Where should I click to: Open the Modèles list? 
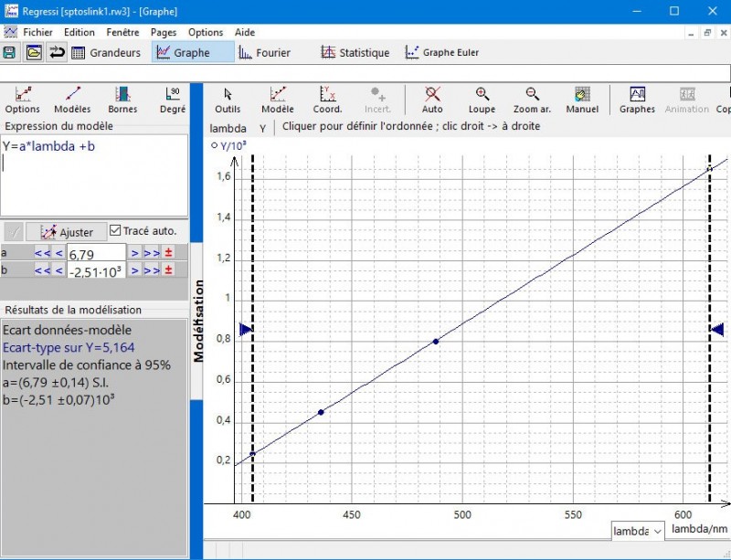click(x=72, y=100)
